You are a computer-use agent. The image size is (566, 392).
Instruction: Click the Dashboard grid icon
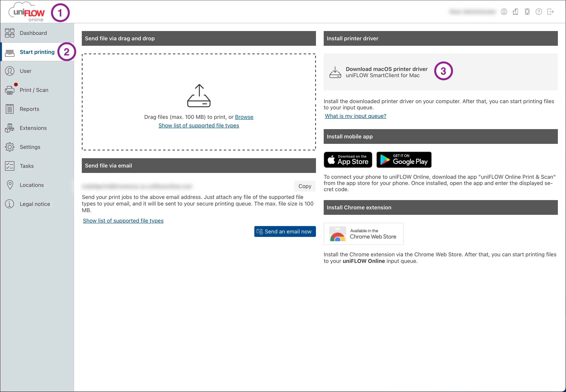(9, 33)
